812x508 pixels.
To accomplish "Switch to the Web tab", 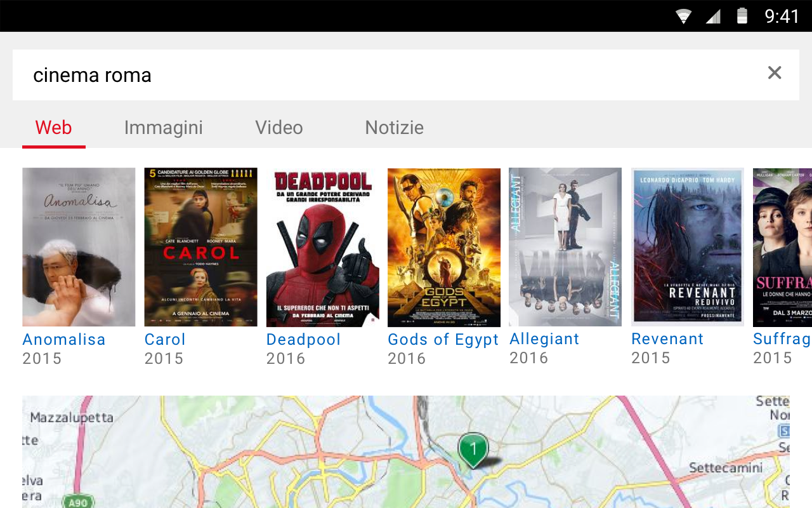I will click(54, 128).
